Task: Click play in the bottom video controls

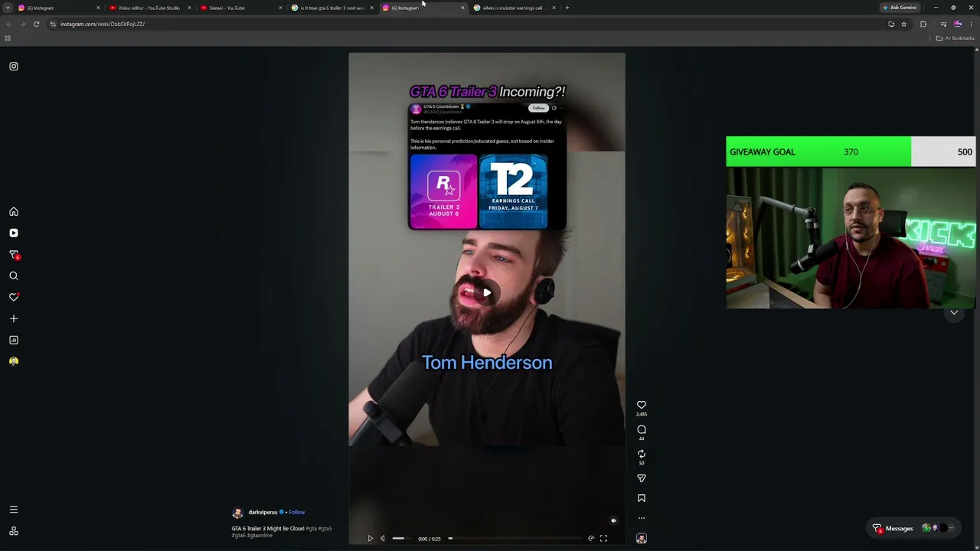Action: point(371,539)
